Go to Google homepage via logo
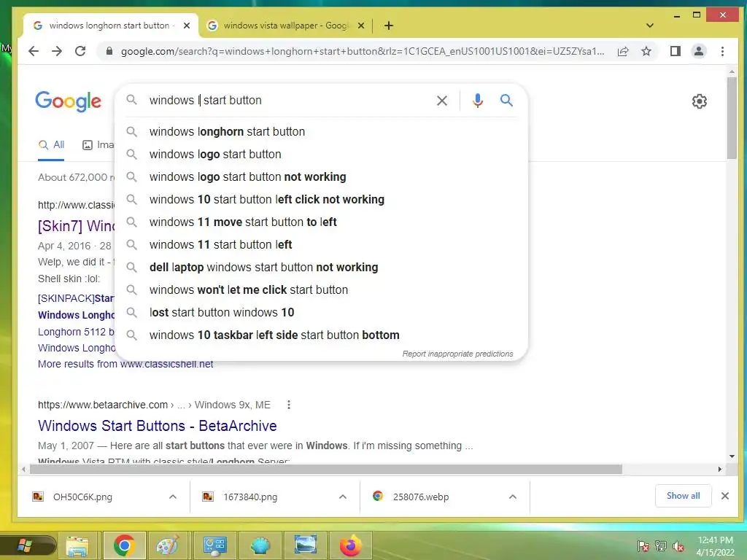 [x=68, y=101]
